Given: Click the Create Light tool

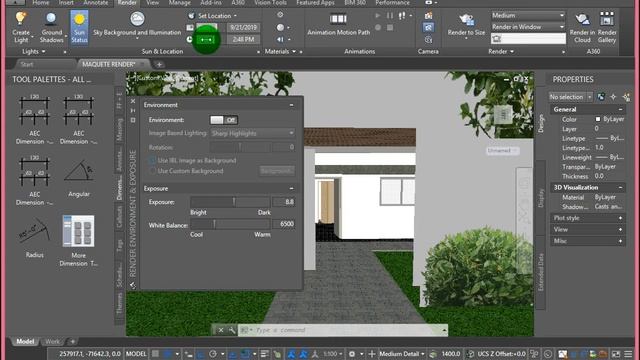Looking at the screenshot, I should 20,28.
